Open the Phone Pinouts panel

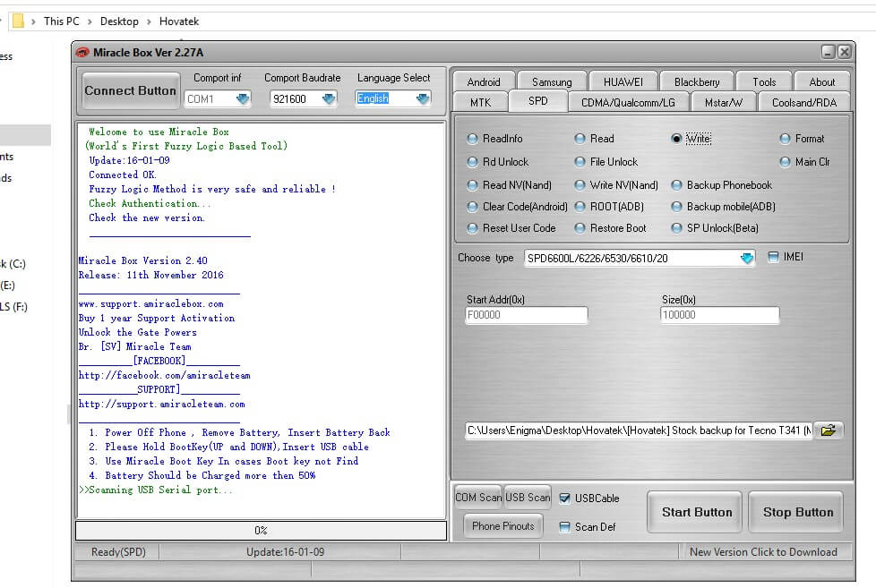pyautogui.click(x=502, y=526)
